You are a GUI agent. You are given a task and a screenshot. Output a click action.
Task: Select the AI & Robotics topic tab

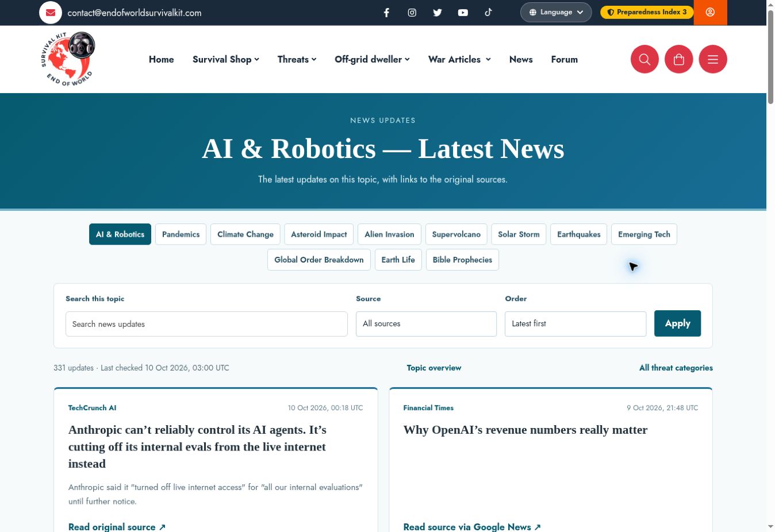pos(120,234)
